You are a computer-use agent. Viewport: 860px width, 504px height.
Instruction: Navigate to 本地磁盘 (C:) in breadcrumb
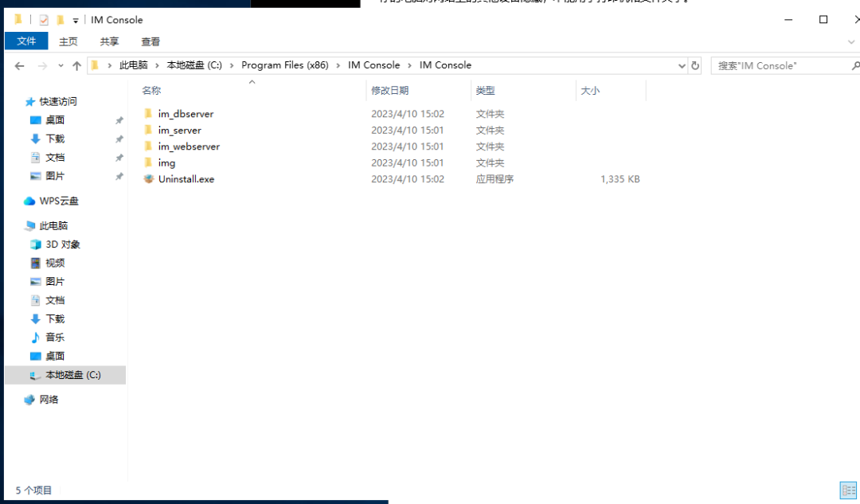coord(194,65)
